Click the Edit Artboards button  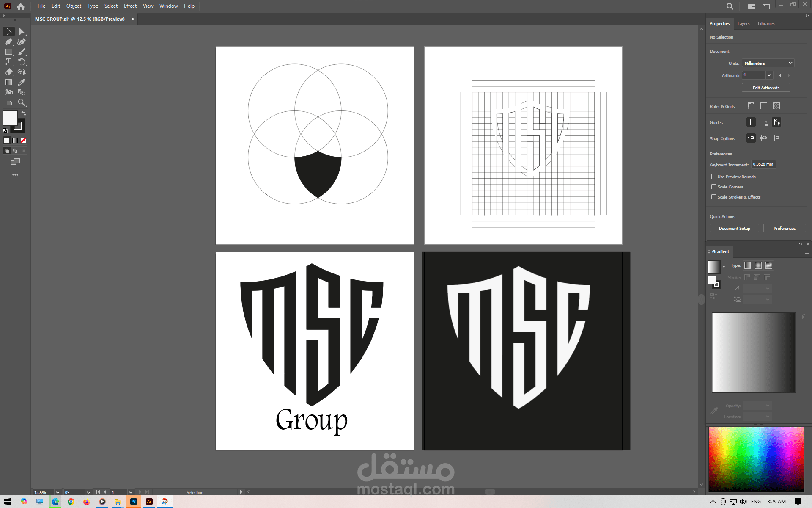[765, 88]
